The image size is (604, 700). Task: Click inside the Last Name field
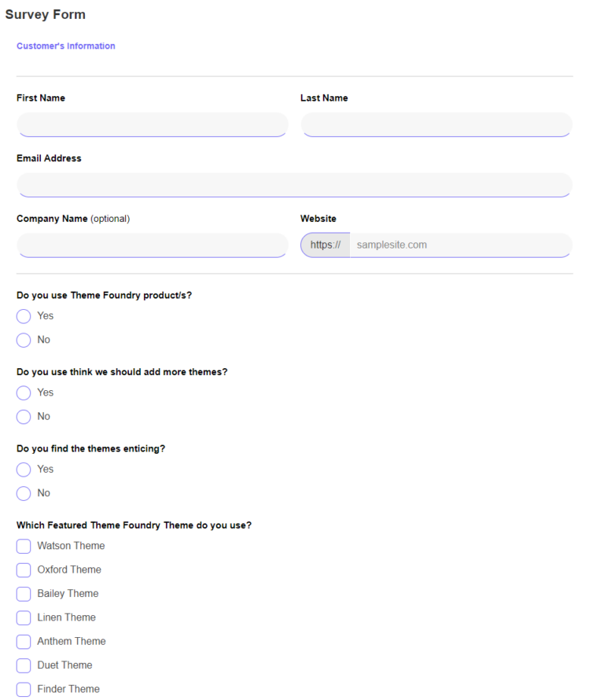436,124
